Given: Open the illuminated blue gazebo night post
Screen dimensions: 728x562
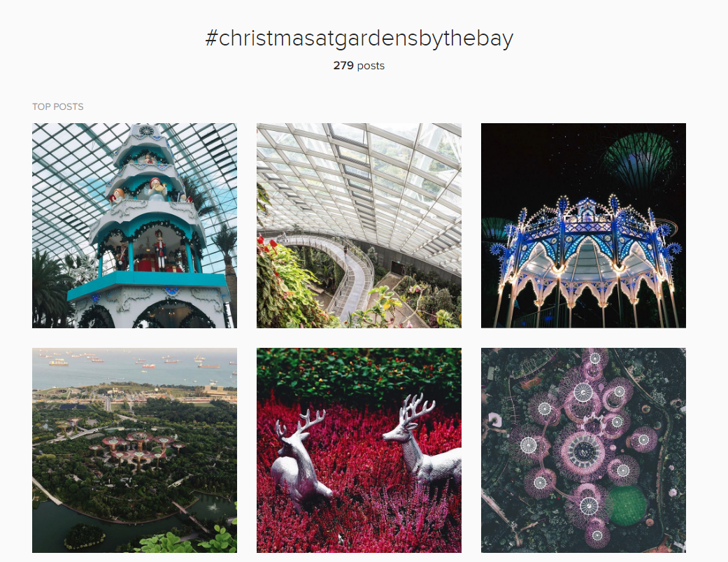Looking at the screenshot, I should (583, 225).
